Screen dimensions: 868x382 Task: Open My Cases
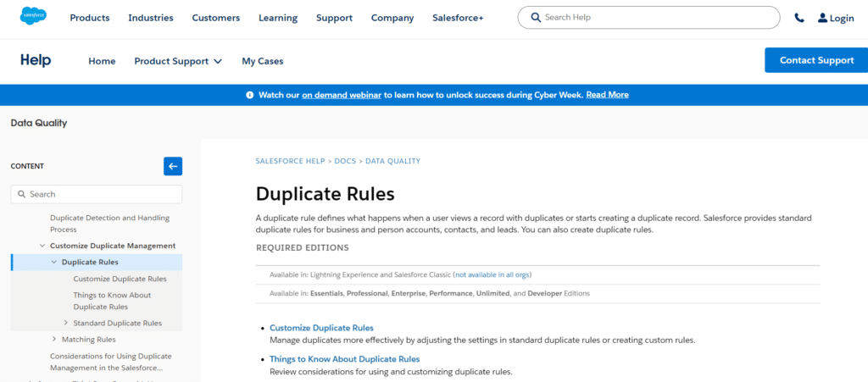263,61
